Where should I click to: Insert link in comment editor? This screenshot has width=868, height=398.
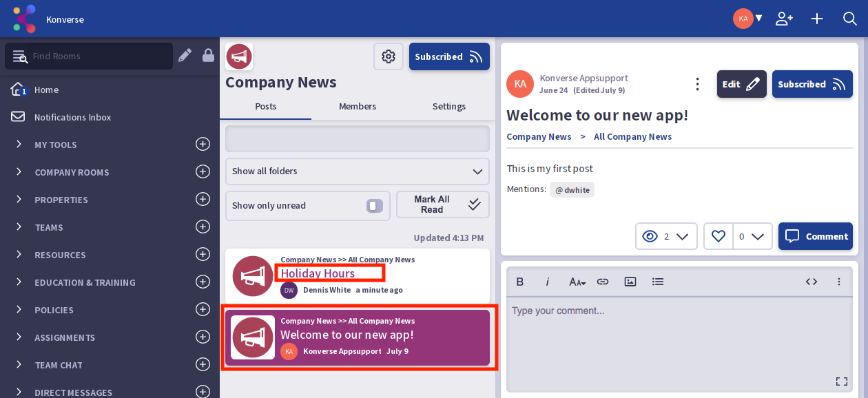(603, 282)
